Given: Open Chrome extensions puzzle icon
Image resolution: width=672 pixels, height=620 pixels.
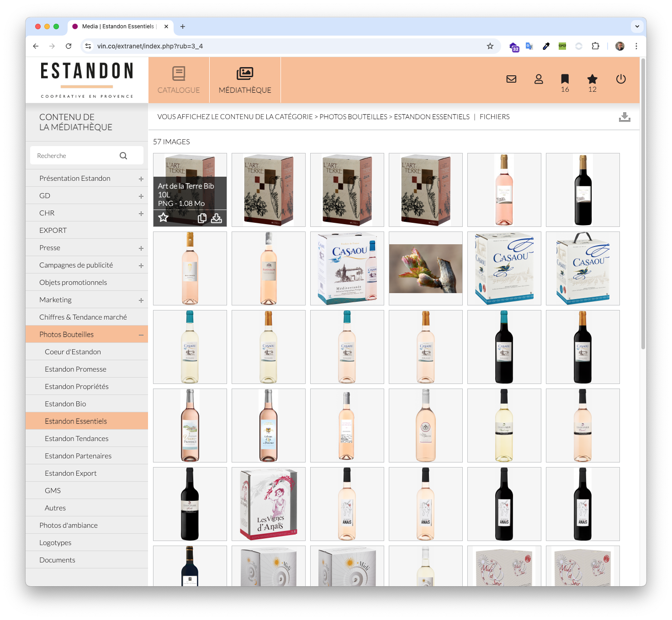Looking at the screenshot, I should [x=595, y=46].
